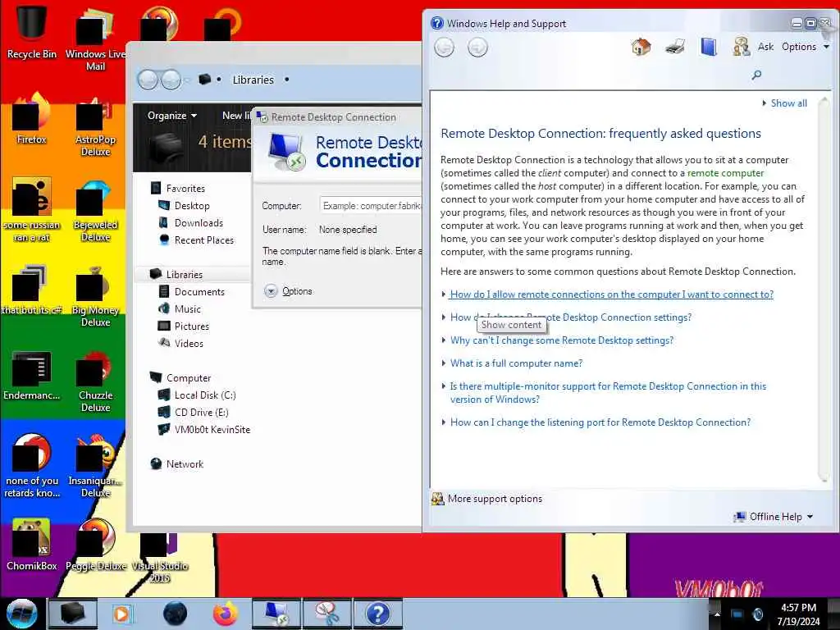
Task: Click media player taskbar icon
Action: pos(121,614)
